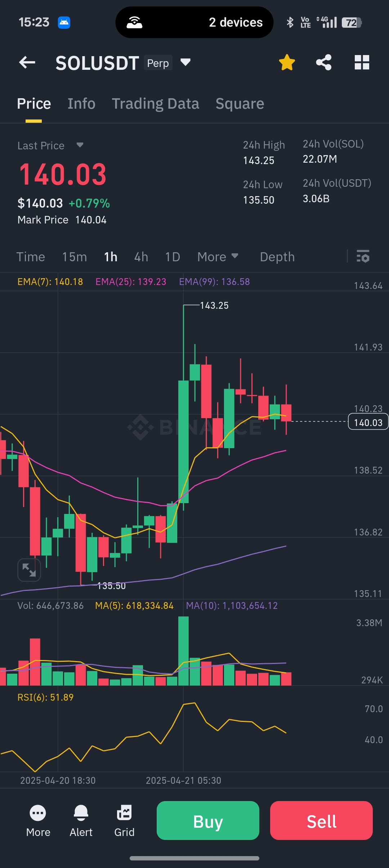Screen dimensions: 389x868
Task: Tap the 24h Vol(USDT) 3.06B value
Action: click(x=316, y=199)
